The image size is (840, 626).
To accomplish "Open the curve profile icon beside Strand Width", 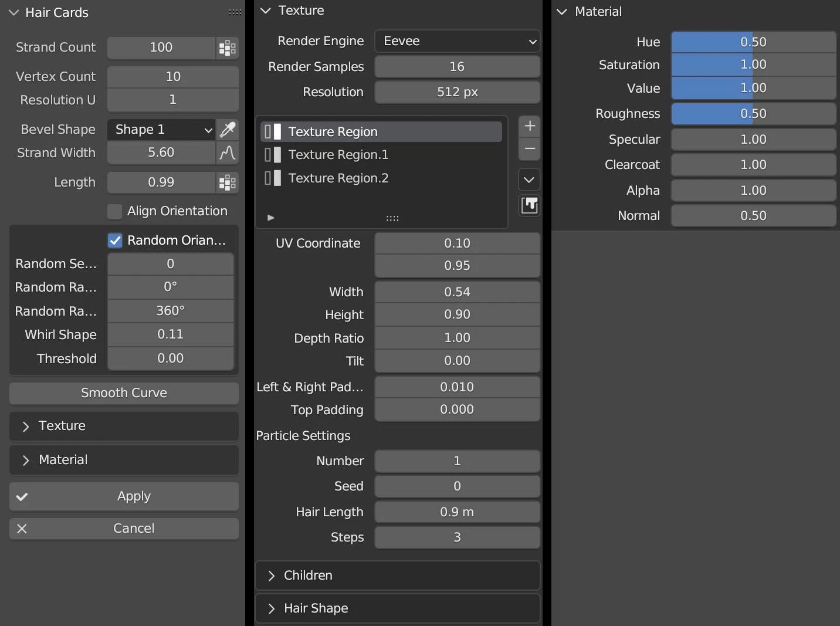I will point(228,153).
